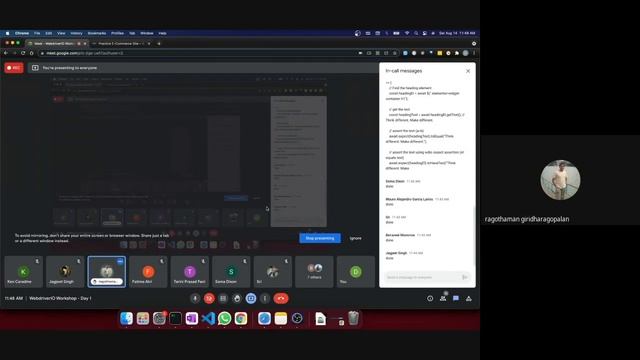This screenshot has height=360, width=640.
Task: Open Visual Studio Code from the Dock
Action: tap(208, 318)
